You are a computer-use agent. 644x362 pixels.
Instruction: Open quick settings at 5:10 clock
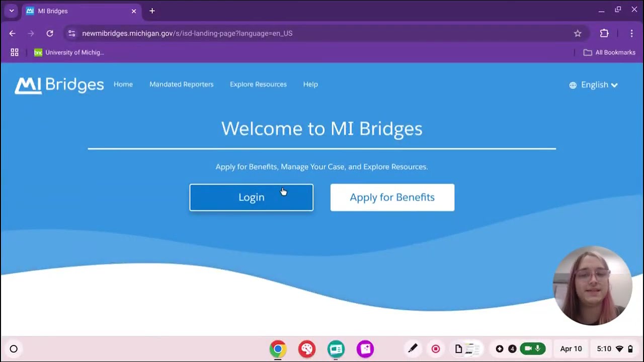[x=604, y=348]
